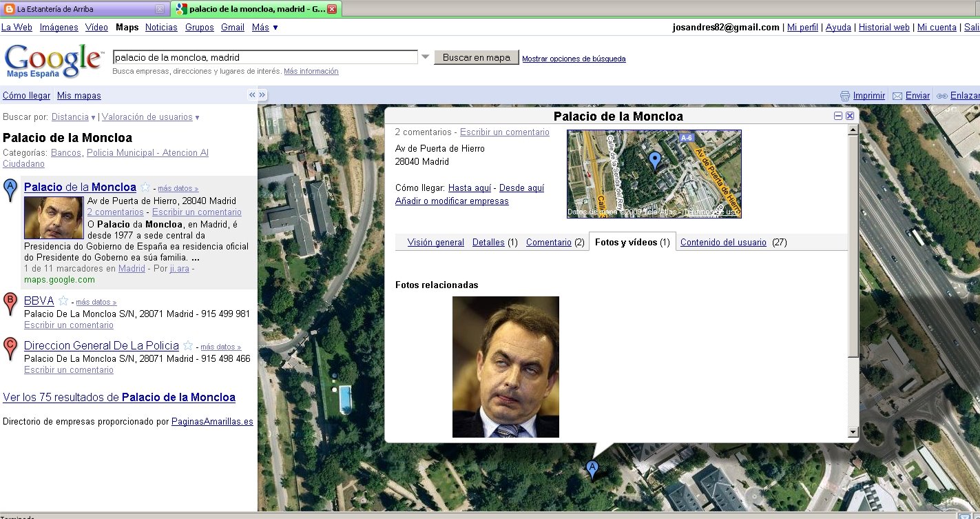Open Valoración de usuarios sort dropdown
The height and width of the screenshot is (519, 980).
[150, 117]
